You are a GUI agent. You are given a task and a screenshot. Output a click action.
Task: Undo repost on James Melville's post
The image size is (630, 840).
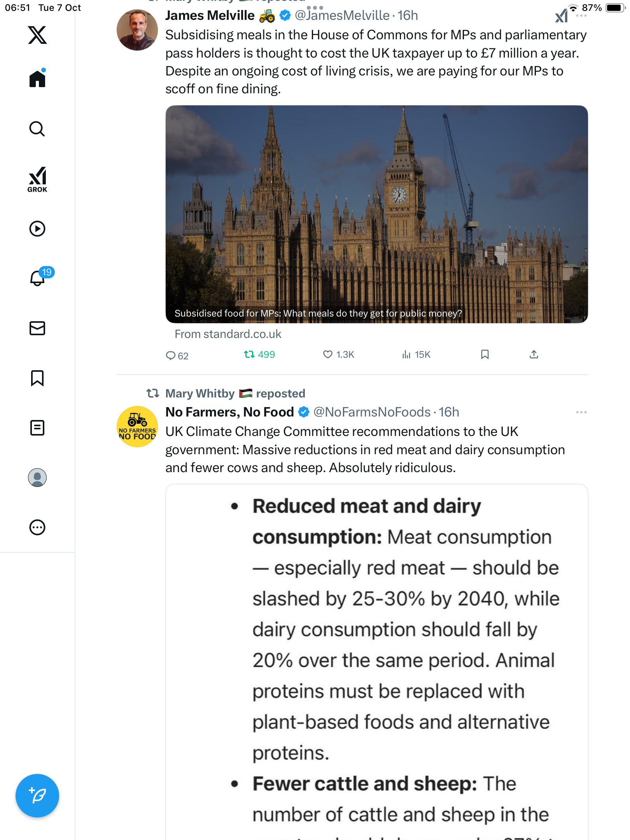point(249,354)
